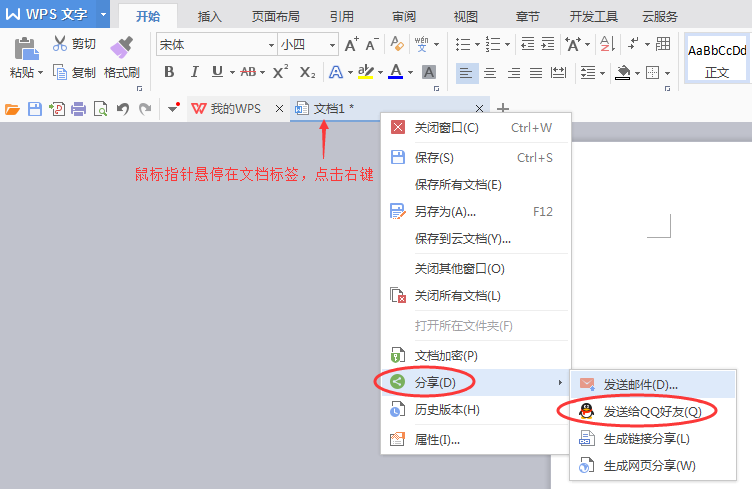Switch to 插入 ribbon tab
This screenshot has height=489, width=752.
[x=210, y=17]
